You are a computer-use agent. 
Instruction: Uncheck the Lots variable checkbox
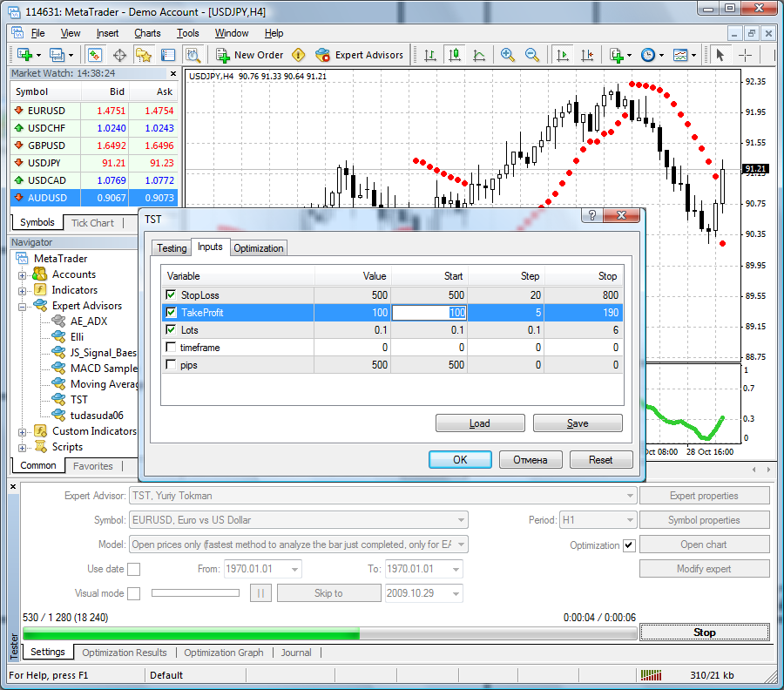[x=171, y=329]
